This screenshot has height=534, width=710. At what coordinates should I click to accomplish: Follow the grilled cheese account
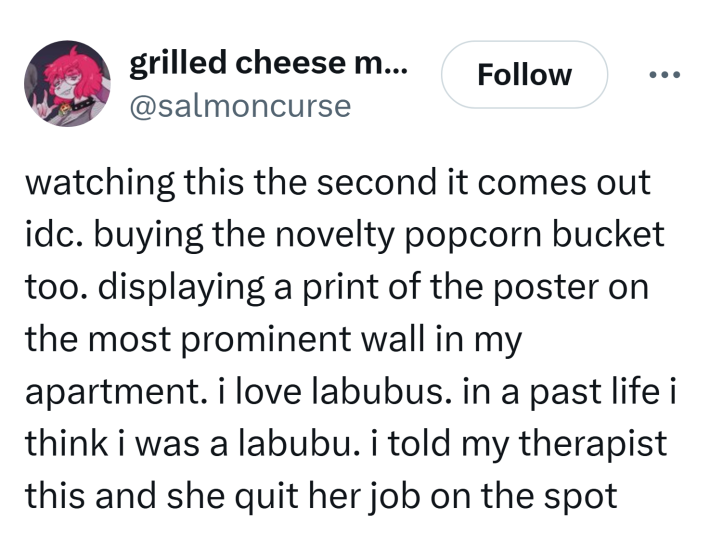pyautogui.click(x=524, y=75)
